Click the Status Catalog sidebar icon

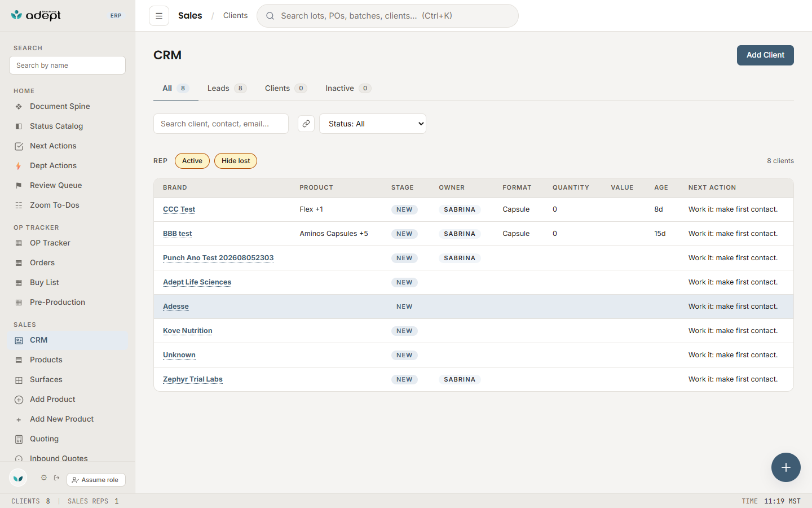(19, 126)
